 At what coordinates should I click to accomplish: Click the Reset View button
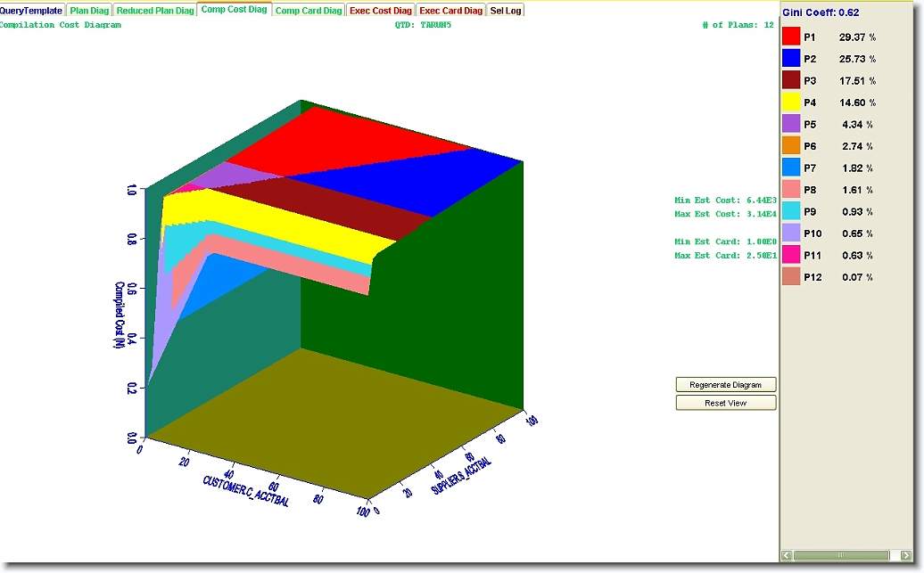coord(725,403)
